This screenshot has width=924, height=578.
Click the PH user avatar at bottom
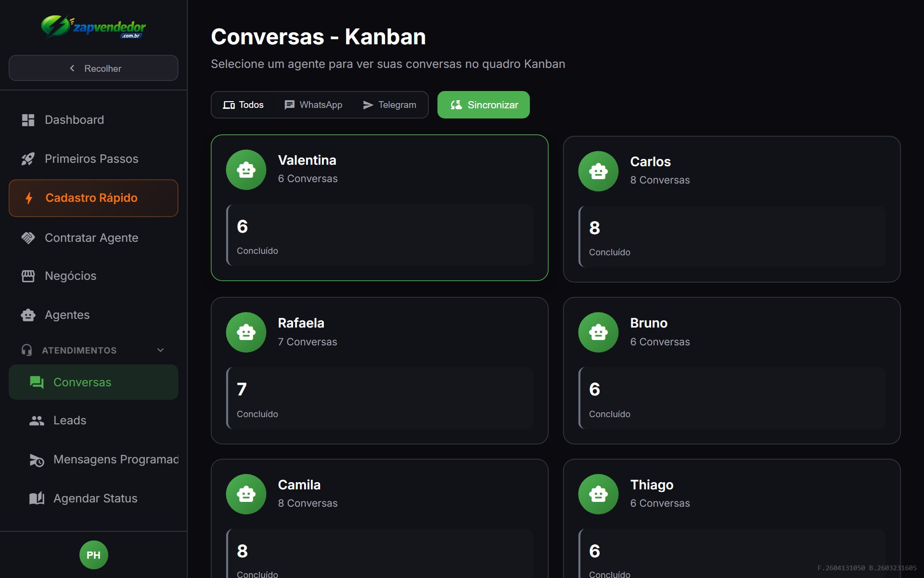coord(93,555)
